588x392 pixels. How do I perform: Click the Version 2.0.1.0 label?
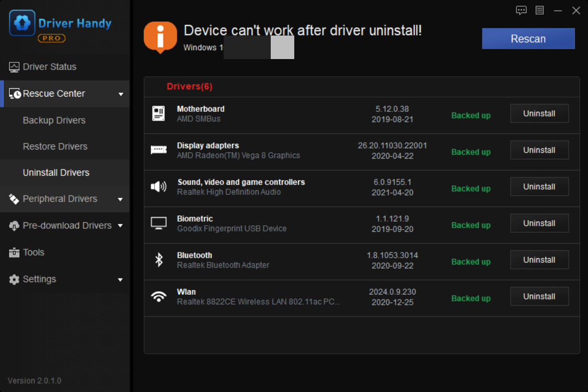(34, 381)
